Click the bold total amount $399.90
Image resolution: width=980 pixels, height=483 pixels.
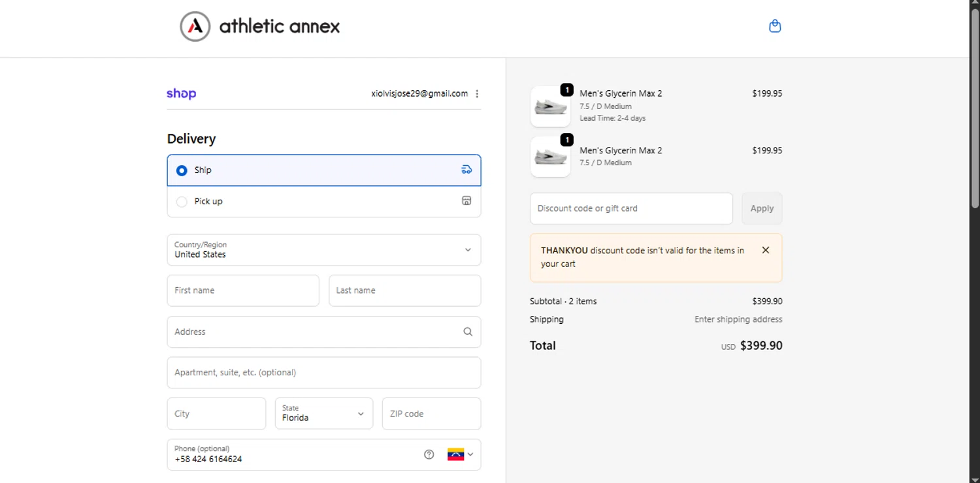(x=761, y=346)
